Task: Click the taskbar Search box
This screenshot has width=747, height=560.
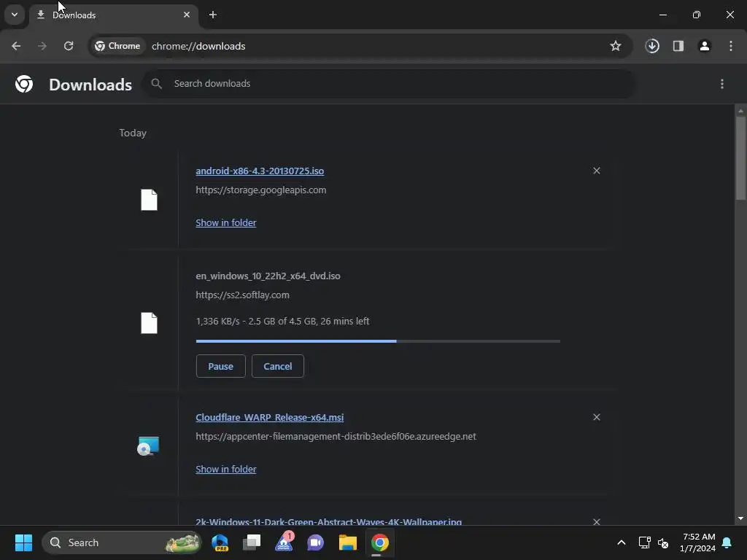Action: click(122, 542)
